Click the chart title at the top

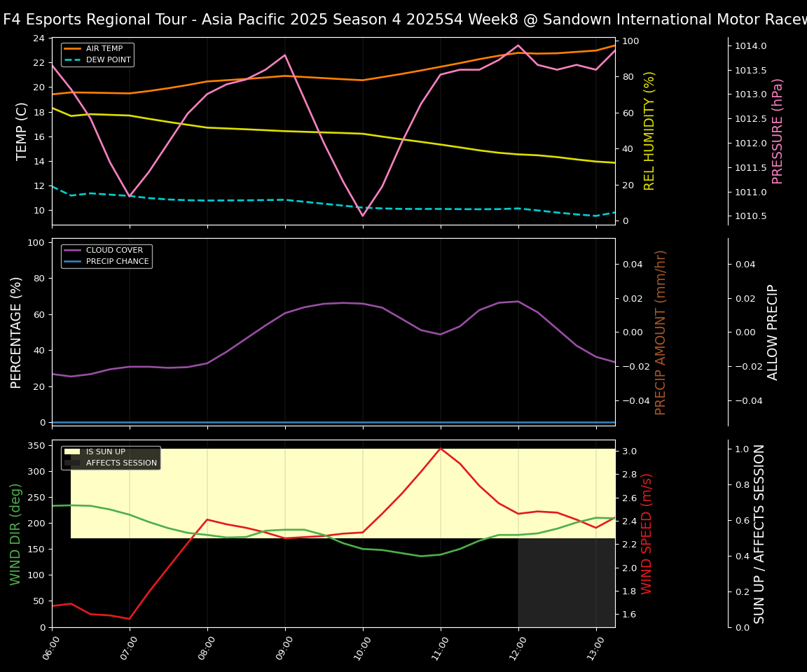pyautogui.click(x=403, y=20)
